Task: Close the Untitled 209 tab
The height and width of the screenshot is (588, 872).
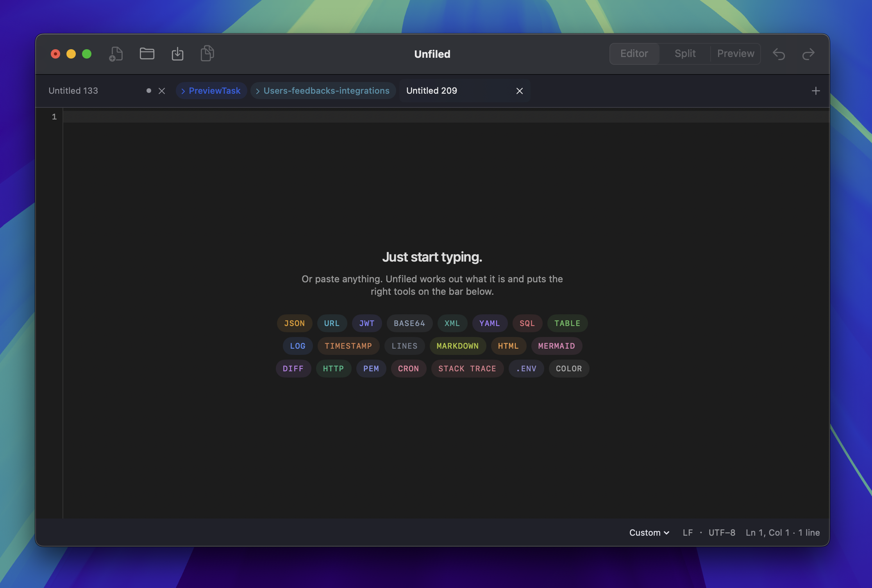Action: [520, 91]
